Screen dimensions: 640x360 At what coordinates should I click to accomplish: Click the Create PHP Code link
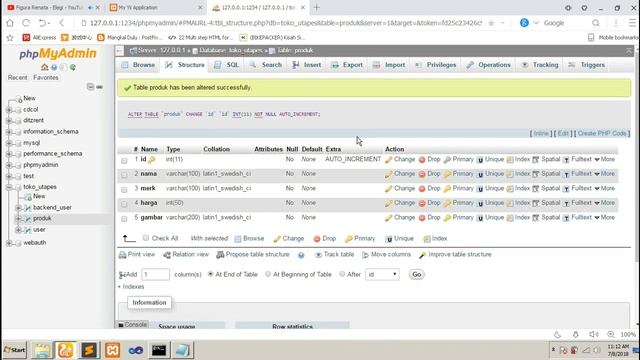pos(602,133)
